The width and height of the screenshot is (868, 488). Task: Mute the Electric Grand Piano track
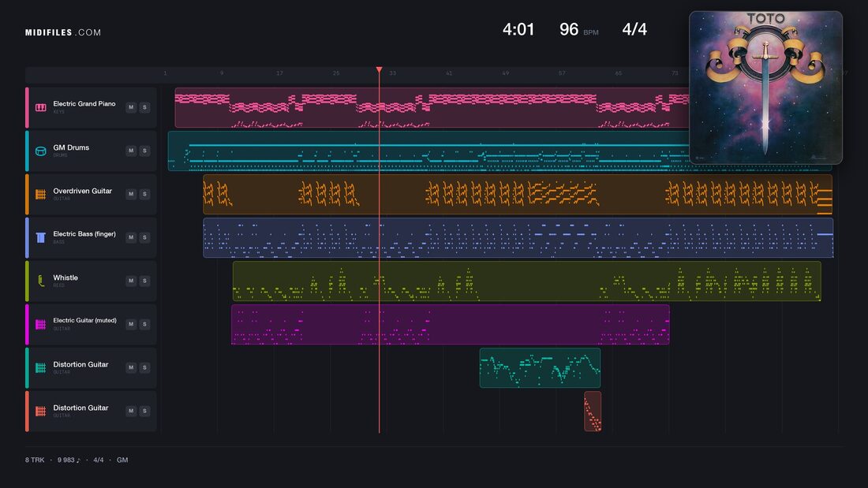(131, 107)
